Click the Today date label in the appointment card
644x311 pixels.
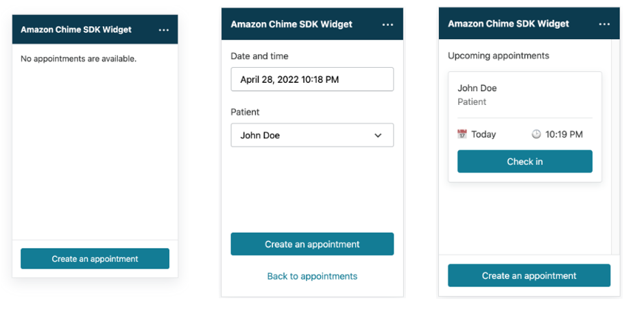click(484, 134)
